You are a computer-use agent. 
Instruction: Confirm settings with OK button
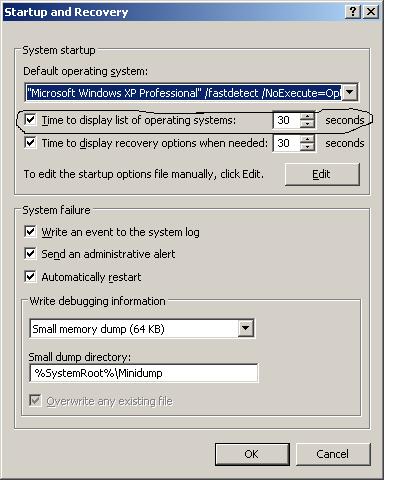point(252,454)
